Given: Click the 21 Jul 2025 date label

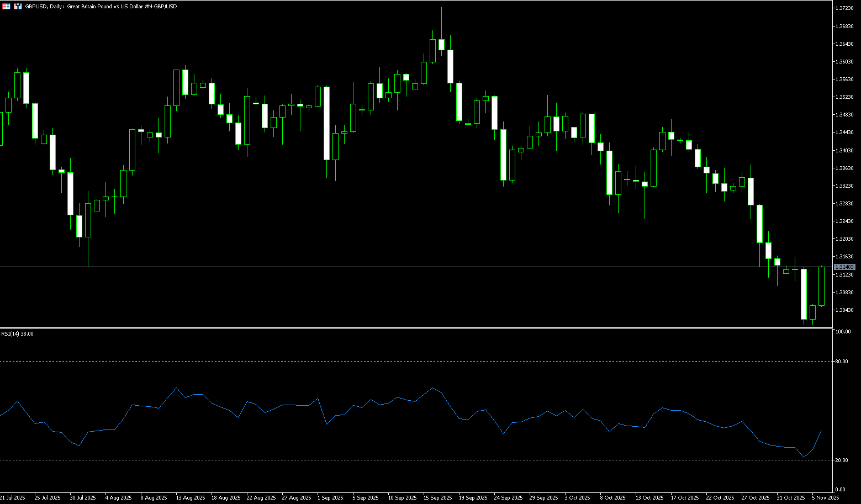Looking at the screenshot, I should (x=13, y=498).
